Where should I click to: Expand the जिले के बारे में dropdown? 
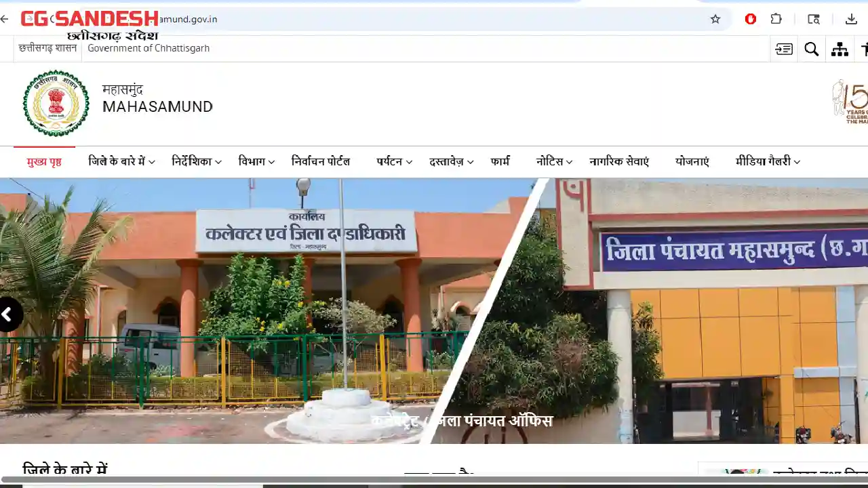point(121,162)
